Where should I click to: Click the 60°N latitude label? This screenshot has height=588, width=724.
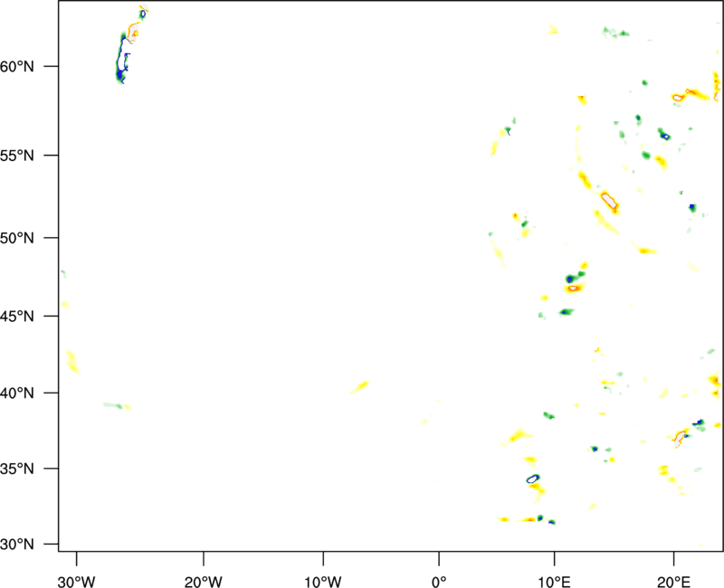click(17, 67)
